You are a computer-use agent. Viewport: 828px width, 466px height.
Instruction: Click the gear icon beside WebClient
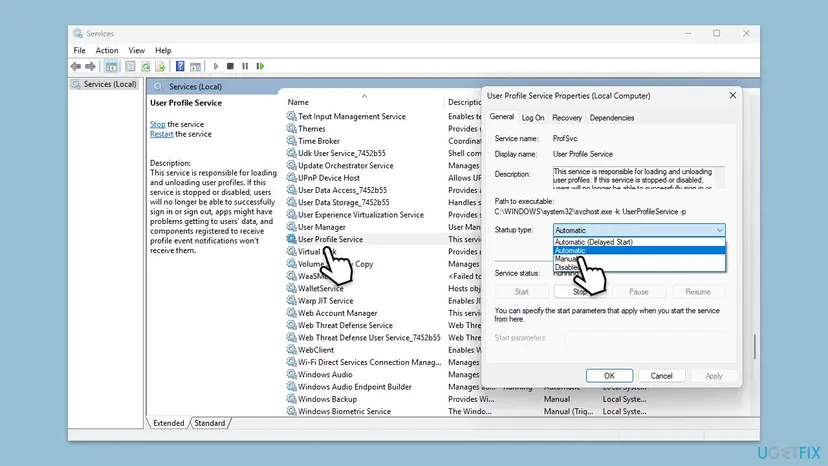point(291,350)
